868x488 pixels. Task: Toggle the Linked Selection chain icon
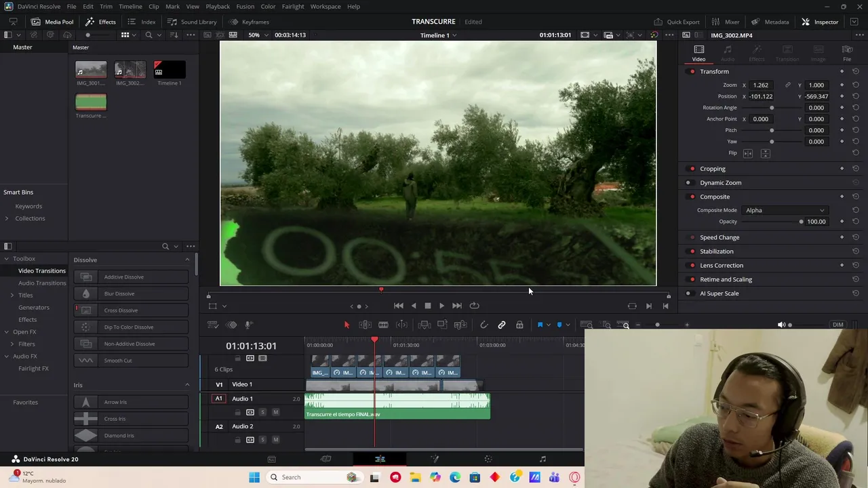tap(502, 325)
